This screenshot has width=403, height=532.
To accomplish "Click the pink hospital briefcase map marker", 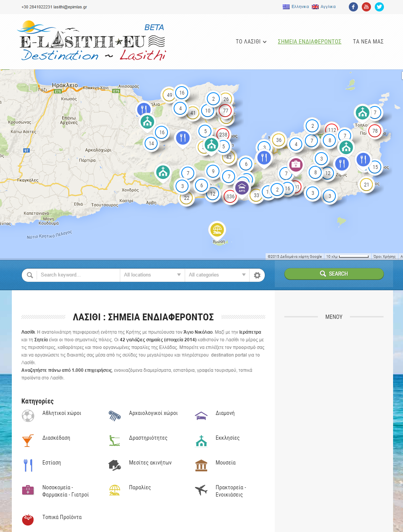I will pyautogui.click(x=296, y=165).
